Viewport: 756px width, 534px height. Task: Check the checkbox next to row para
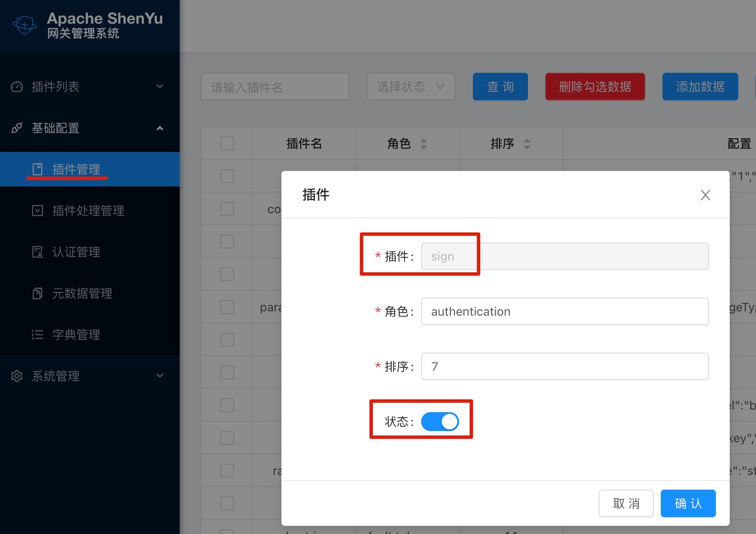coord(227,307)
